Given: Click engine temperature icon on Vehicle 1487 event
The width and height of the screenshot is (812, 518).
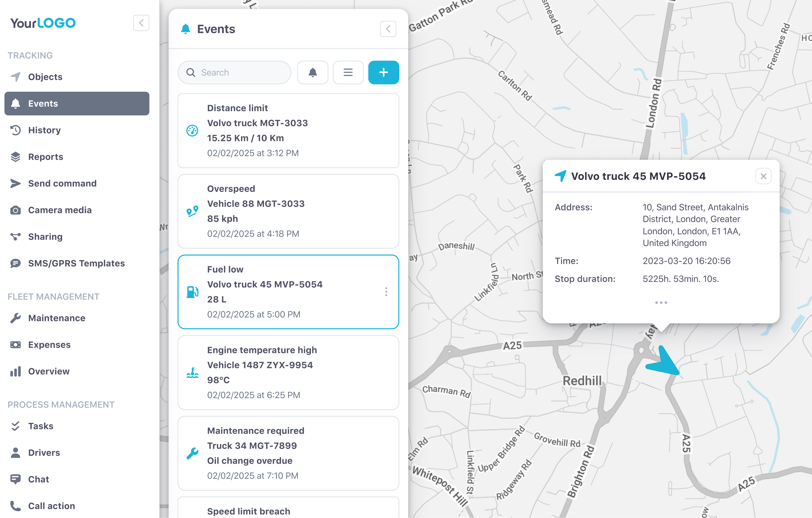Looking at the screenshot, I should click(x=192, y=373).
